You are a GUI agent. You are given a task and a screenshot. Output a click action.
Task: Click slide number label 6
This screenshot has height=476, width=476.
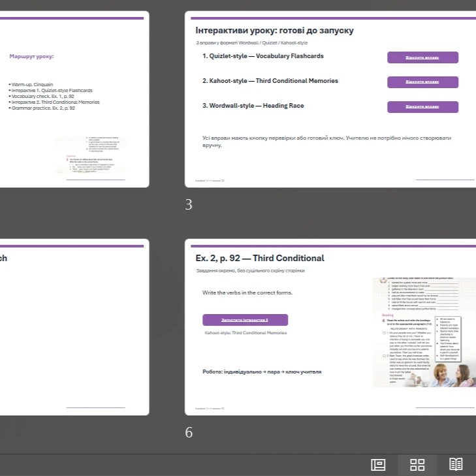189,432
